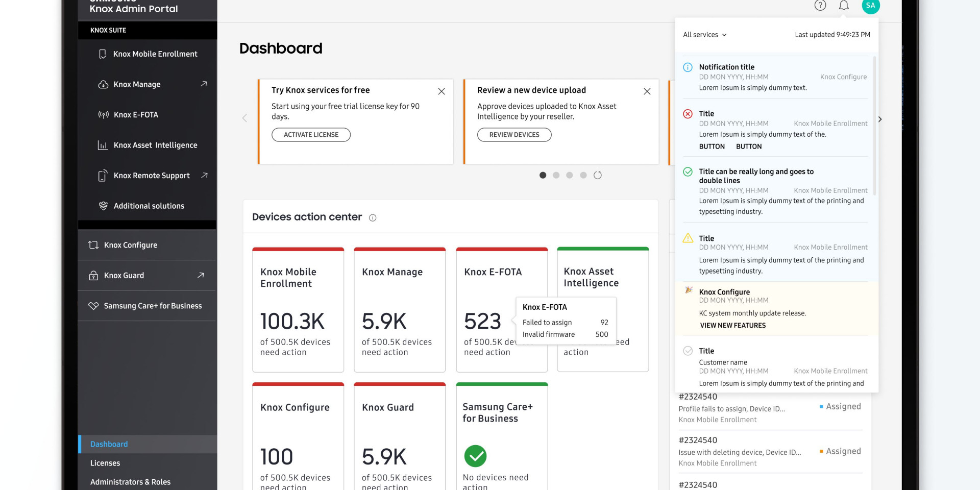Click the Samsung Care+ green checkmark

coord(475,456)
